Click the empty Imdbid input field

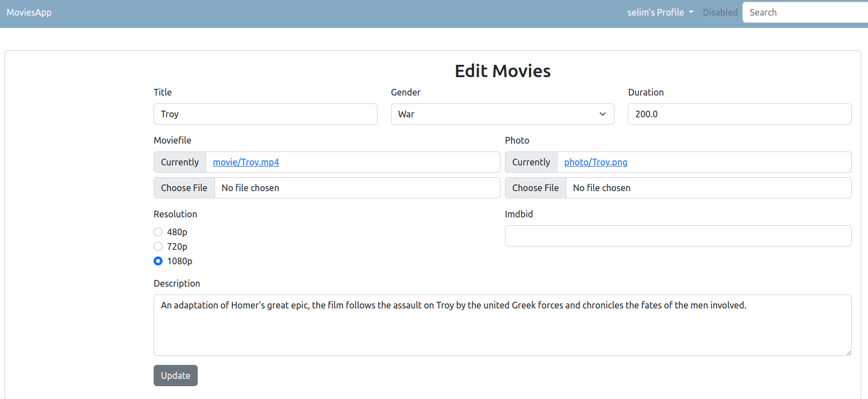point(678,236)
